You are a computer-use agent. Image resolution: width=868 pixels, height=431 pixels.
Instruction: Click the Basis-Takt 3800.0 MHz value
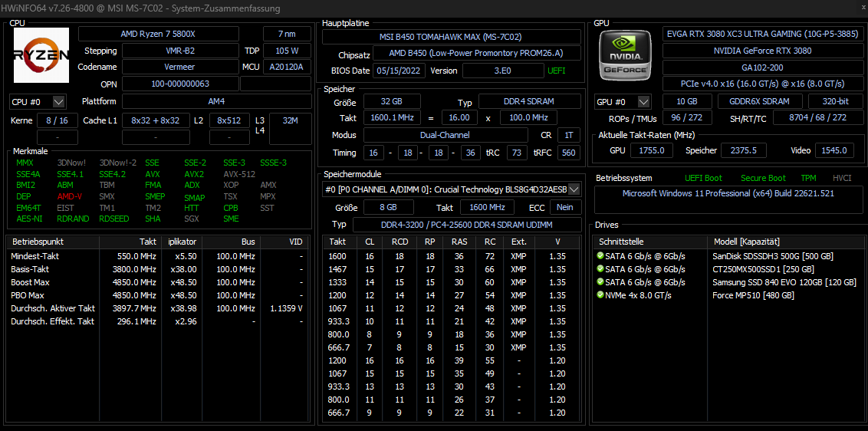coord(133,269)
